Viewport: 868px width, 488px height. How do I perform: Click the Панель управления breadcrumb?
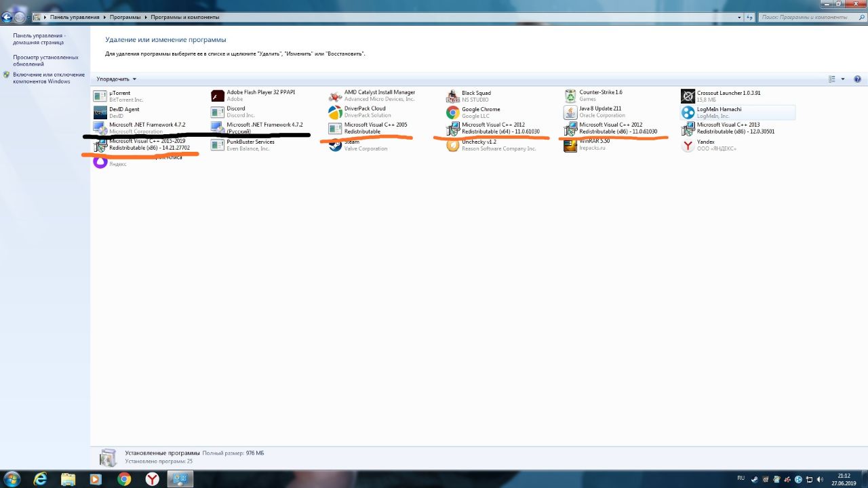tap(75, 16)
